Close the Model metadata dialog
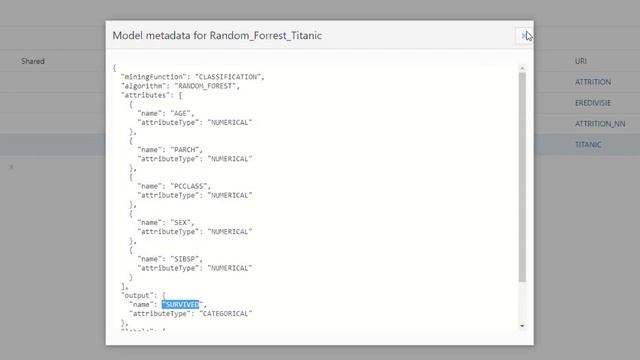Viewport: 640px width, 360px height. point(524,36)
